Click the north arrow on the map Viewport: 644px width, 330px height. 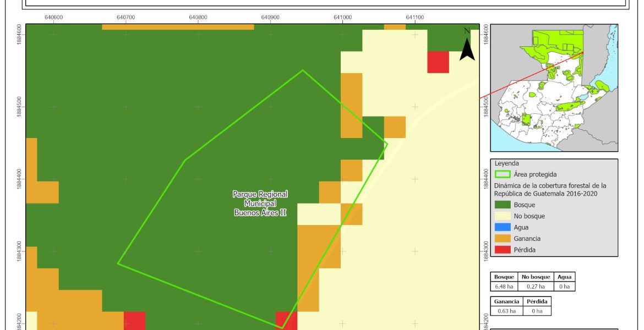click(467, 46)
